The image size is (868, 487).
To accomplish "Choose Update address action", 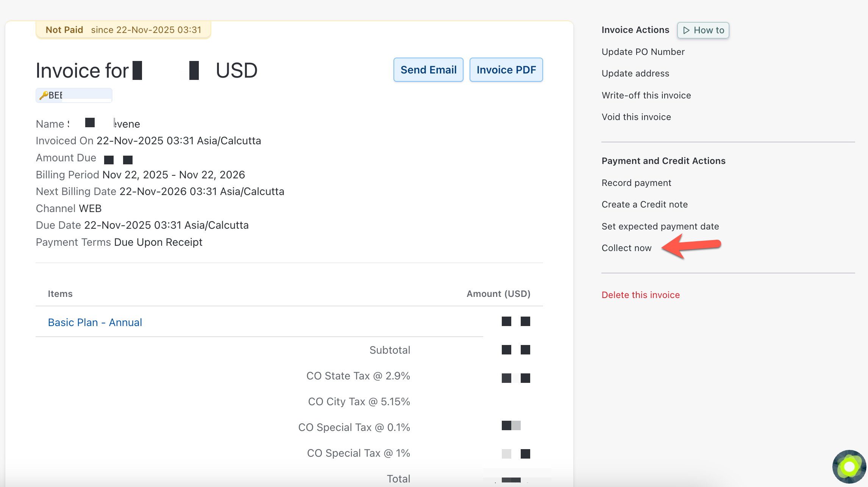I will point(635,73).
